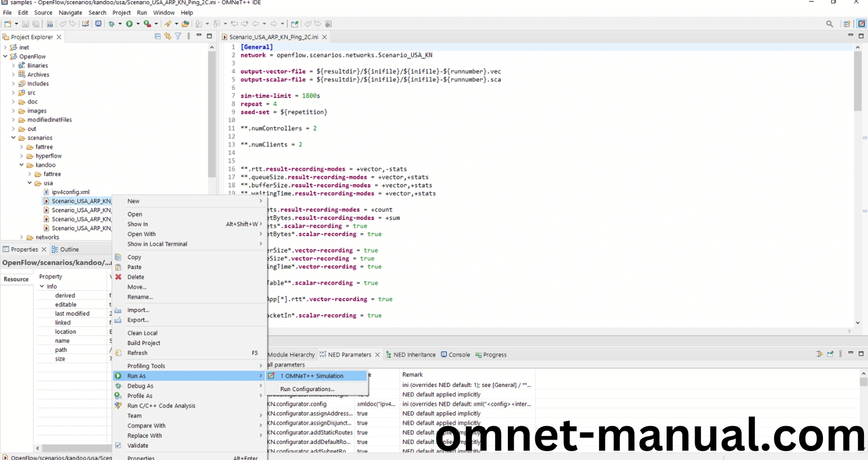Expand the inet project node

pyautogui.click(x=5, y=47)
